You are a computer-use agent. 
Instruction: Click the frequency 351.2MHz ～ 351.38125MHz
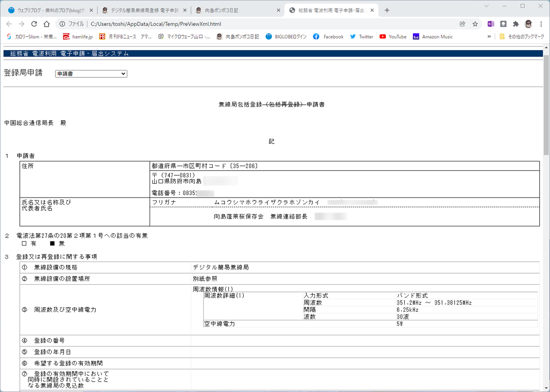click(434, 303)
